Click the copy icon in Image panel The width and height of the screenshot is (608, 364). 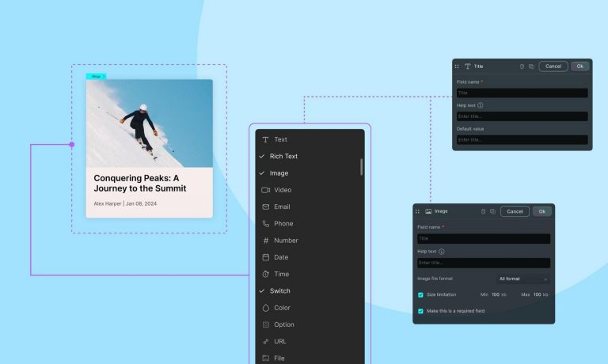[492, 211]
